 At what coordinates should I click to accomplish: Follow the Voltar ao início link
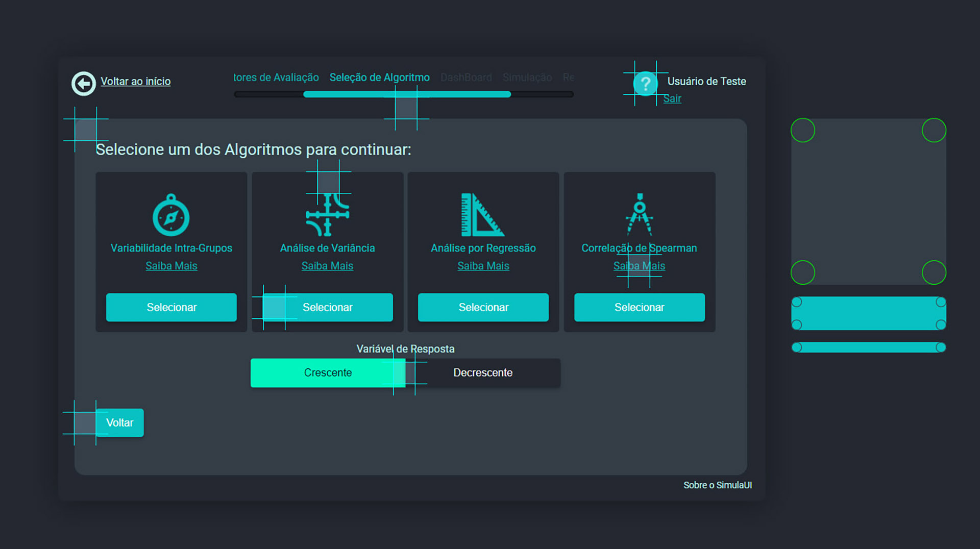point(135,81)
